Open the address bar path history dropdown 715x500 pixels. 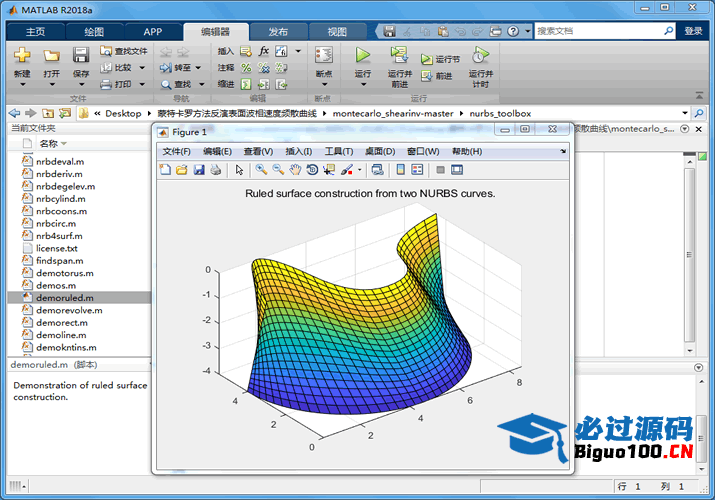[x=685, y=113]
